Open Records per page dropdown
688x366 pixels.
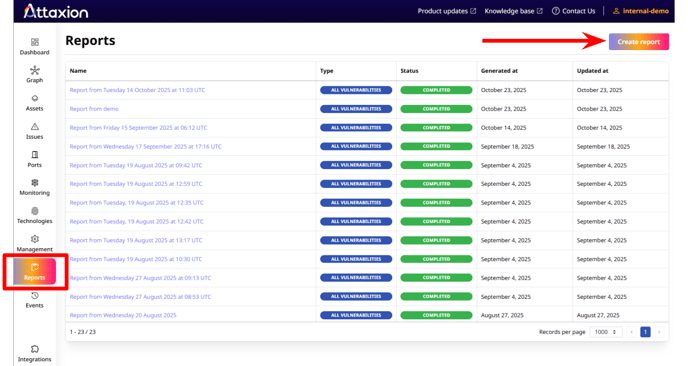coord(606,332)
